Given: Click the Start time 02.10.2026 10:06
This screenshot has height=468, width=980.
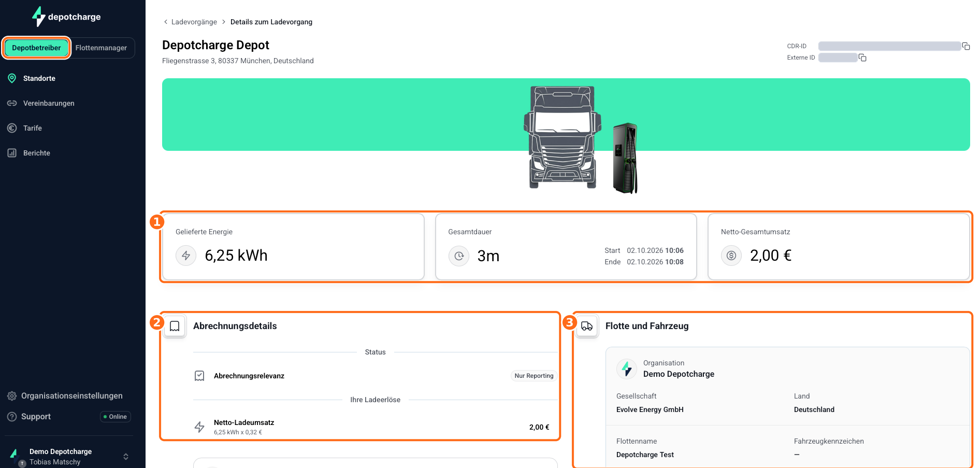Looking at the screenshot, I should pos(655,250).
